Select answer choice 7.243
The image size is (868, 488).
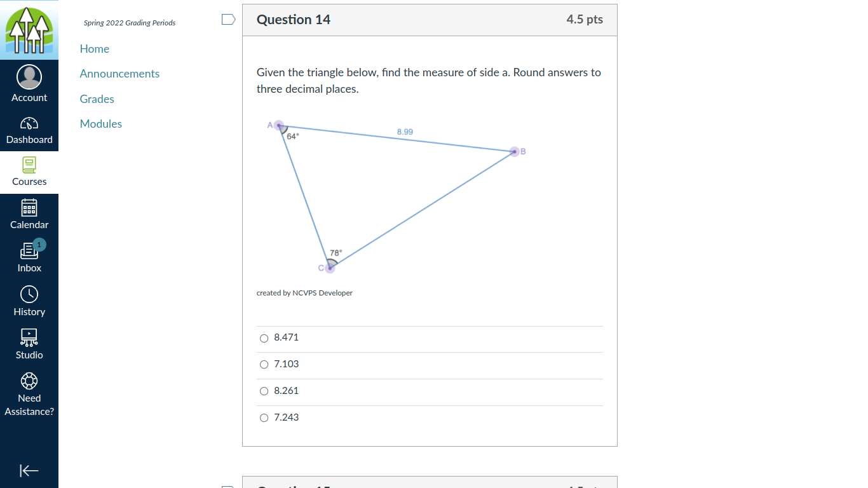pos(264,417)
